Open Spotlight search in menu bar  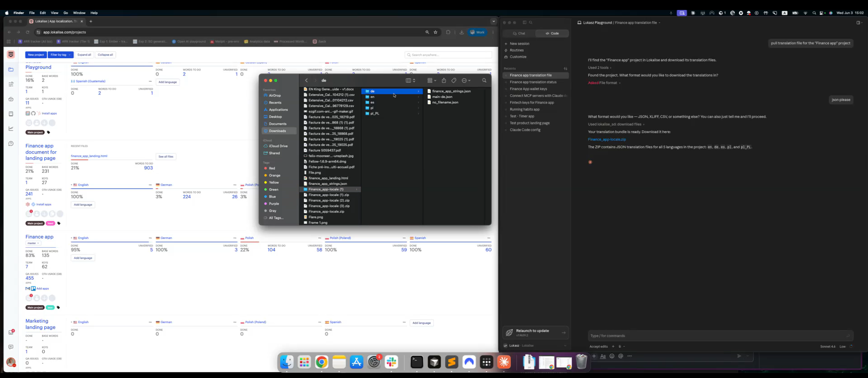(x=814, y=13)
